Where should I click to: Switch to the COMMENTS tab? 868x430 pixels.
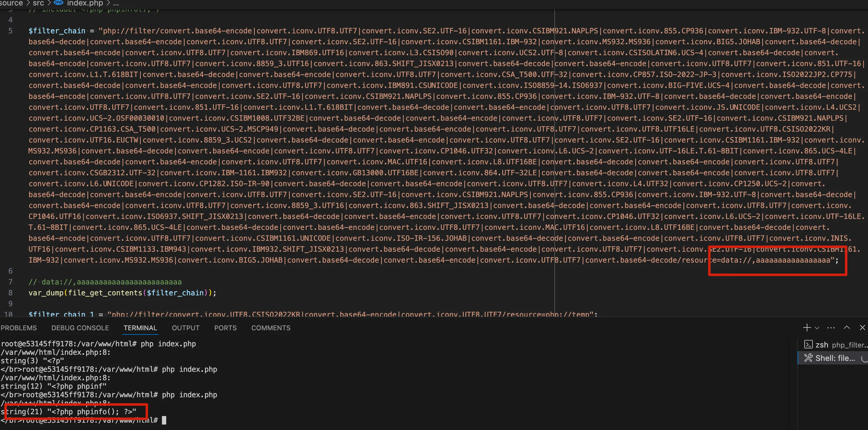pos(271,328)
